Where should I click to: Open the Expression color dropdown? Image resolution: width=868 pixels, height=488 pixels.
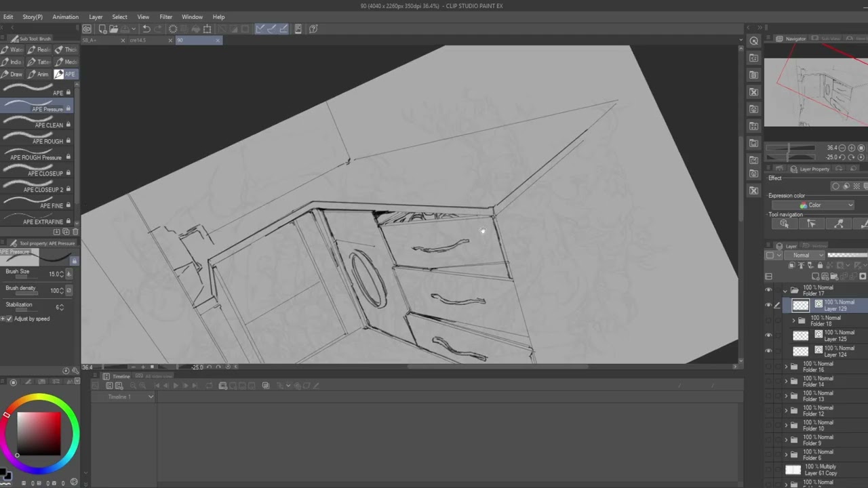click(x=814, y=205)
